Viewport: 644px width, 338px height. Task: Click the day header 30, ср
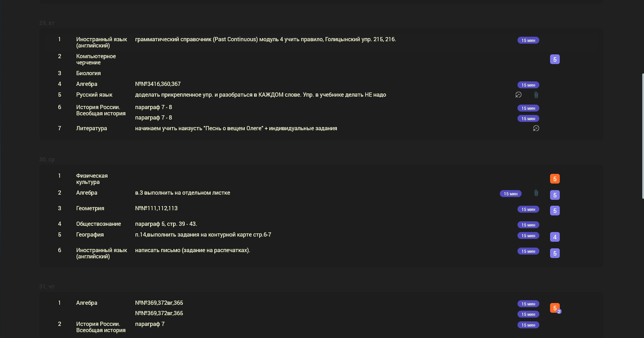(47, 160)
